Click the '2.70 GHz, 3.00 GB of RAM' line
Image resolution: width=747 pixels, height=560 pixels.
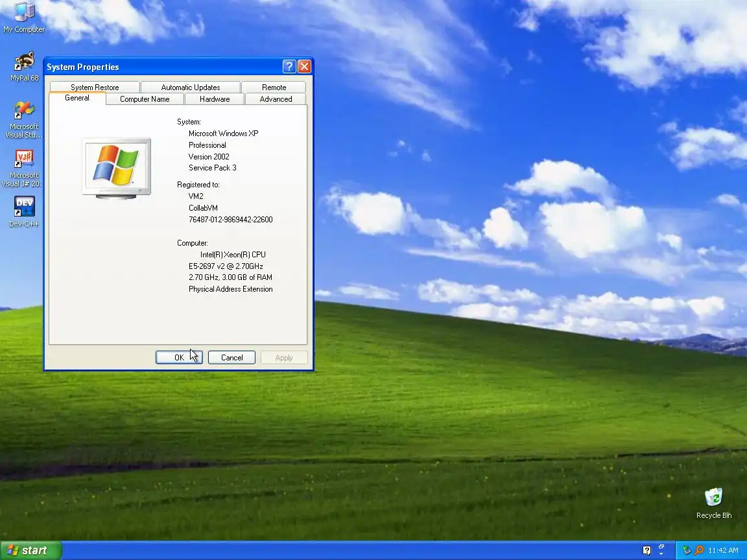(x=231, y=277)
